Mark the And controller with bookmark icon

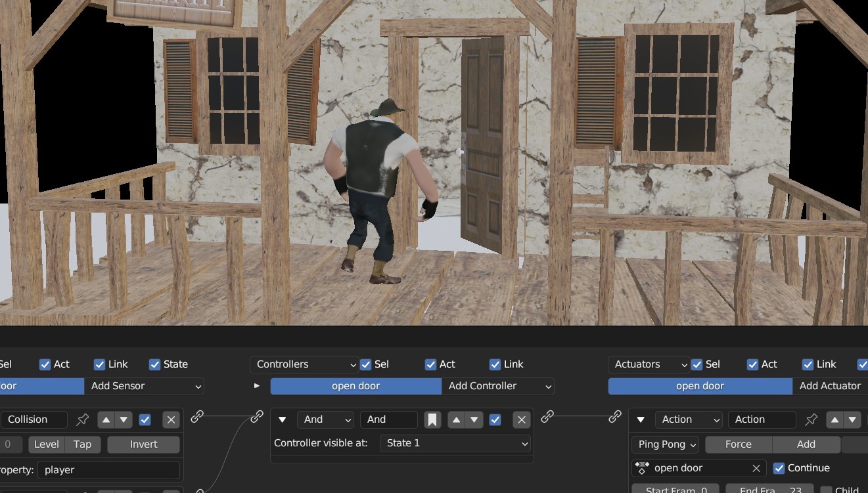[432, 419]
